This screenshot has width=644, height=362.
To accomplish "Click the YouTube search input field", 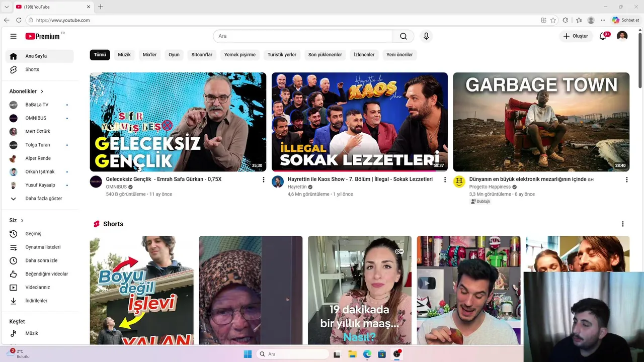I will click(303, 36).
